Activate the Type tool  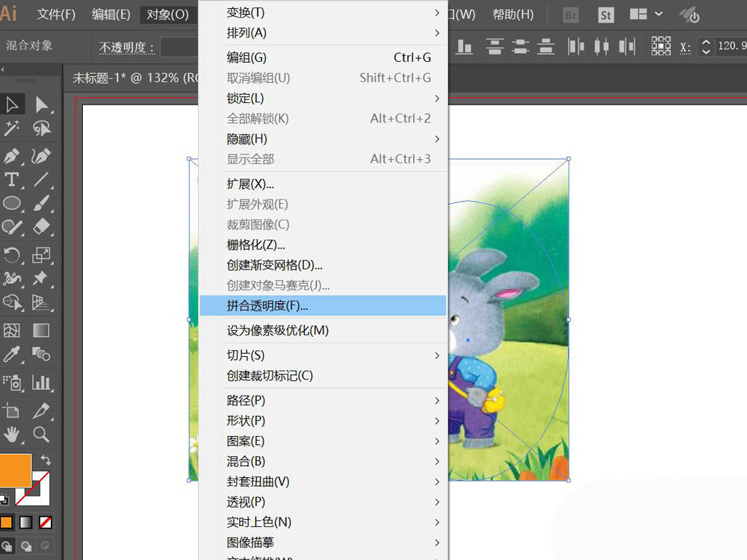click(12, 179)
